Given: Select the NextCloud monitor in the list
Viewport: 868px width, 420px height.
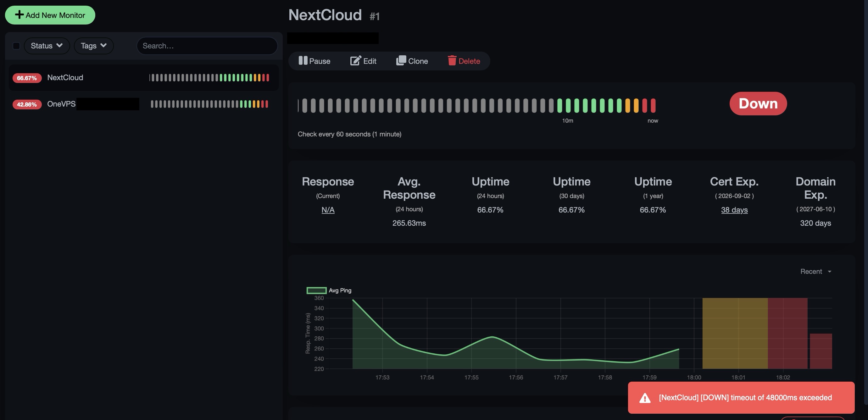Looking at the screenshot, I should pyautogui.click(x=143, y=78).
